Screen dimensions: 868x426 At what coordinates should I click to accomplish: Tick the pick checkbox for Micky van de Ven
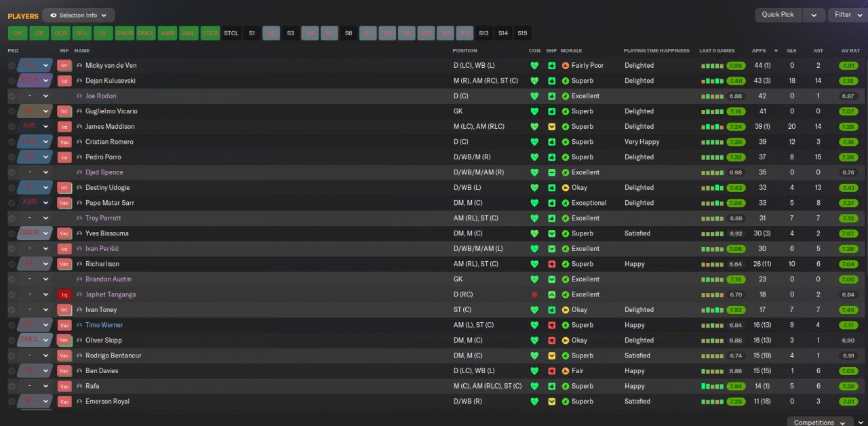click(12, 66)
